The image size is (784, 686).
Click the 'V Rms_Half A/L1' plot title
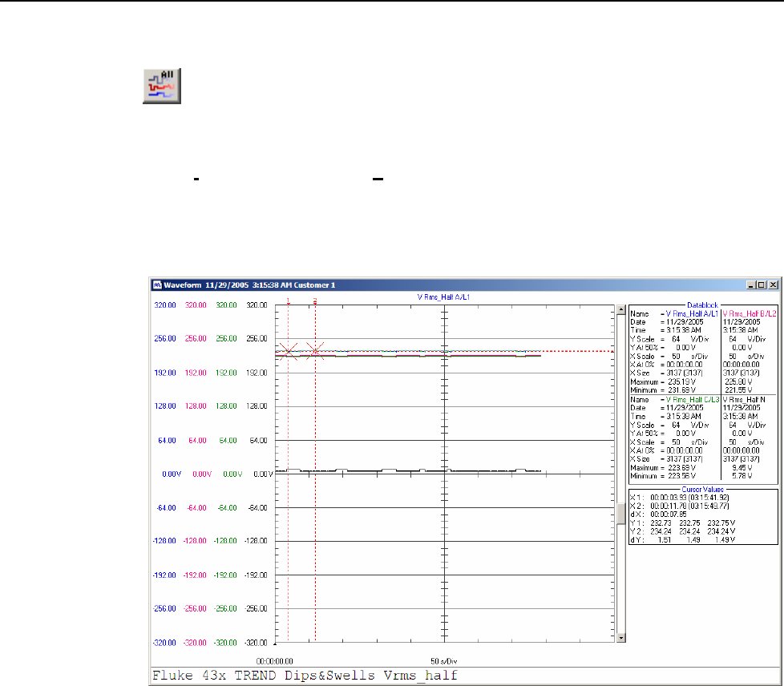tap(443, 297)
